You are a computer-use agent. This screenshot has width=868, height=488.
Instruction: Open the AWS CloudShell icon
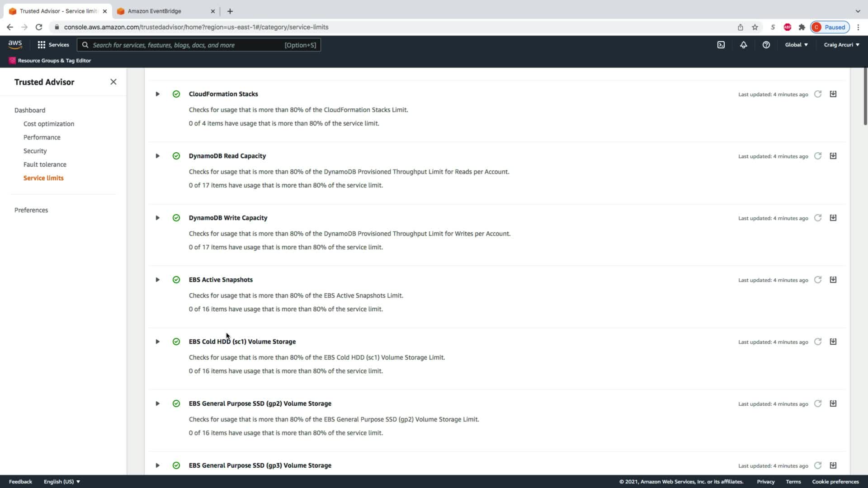[721, 45]
